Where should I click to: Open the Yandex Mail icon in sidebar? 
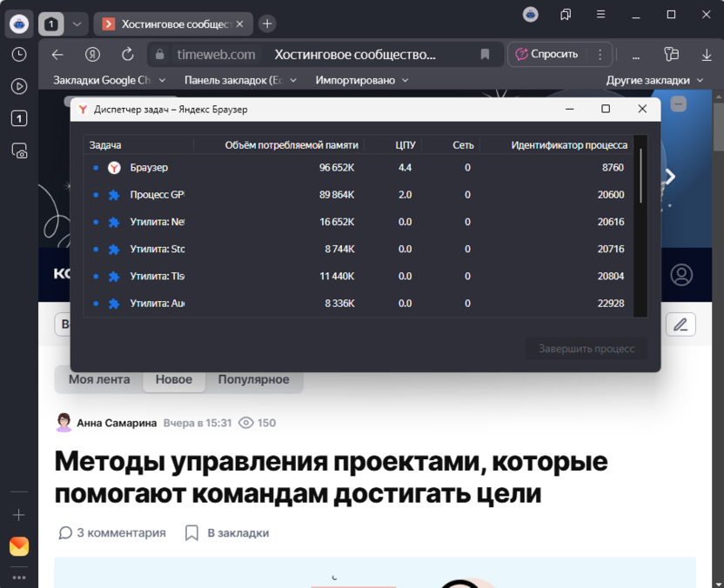[19, 546]
